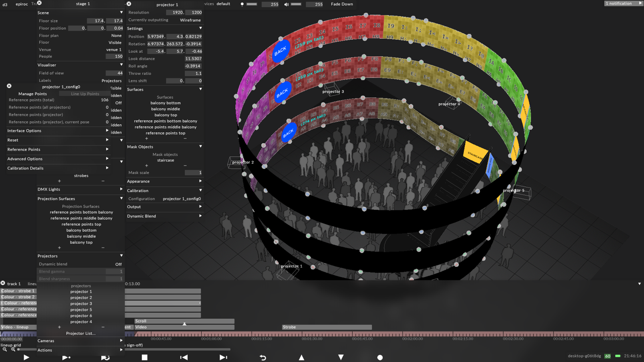Toggle Dynamic blend Off in the Projectors section
644x362 pixels.
tap(80, 264)
